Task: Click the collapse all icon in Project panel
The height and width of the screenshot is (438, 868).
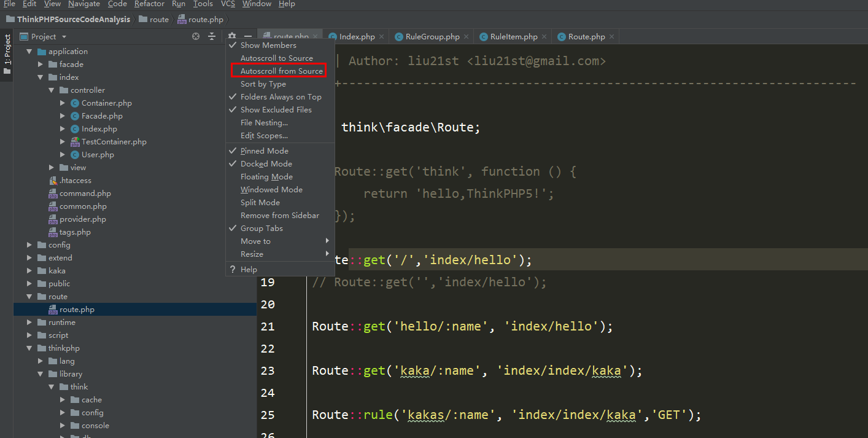Action: [212, 37]
